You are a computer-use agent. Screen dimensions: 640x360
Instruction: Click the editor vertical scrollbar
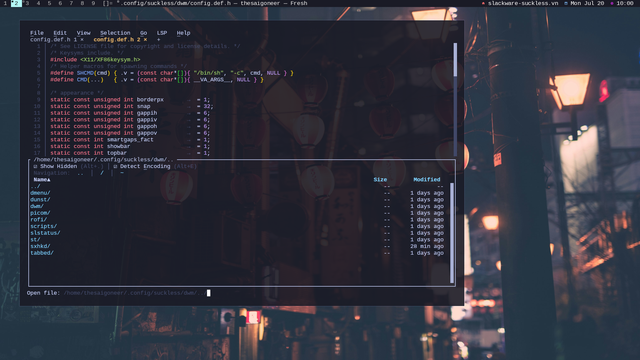(x=455, y=100)
